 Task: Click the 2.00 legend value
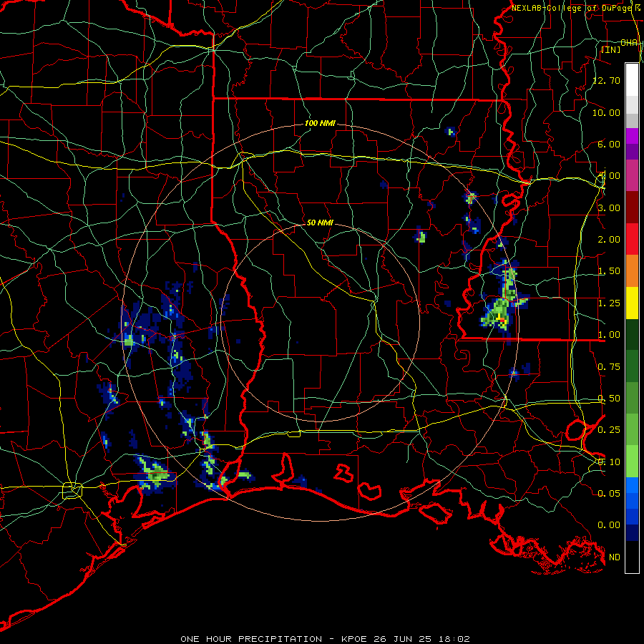click(609, 240)
